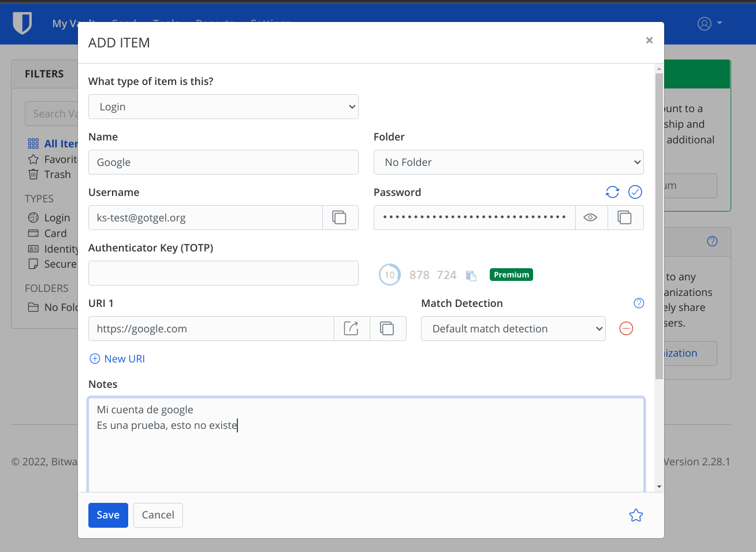Toggle favorite with the star icon
This screenshot has width=756, height=552.
(x=636, y=515)
